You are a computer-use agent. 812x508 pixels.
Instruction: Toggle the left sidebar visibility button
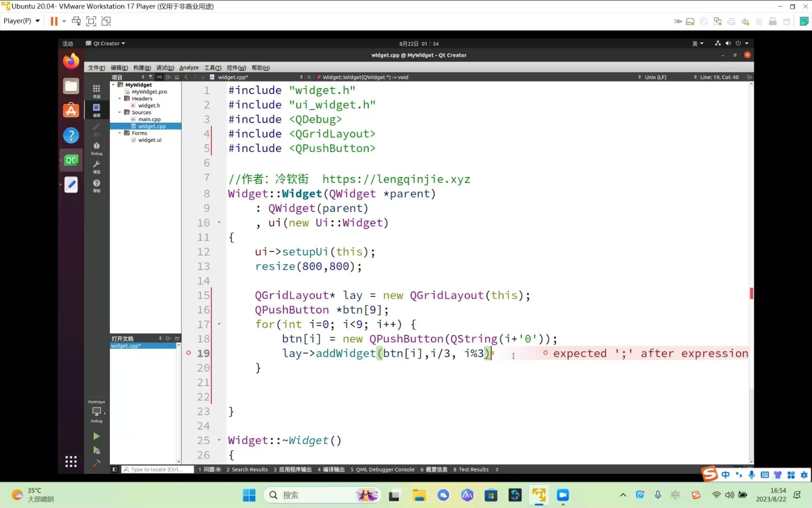(x=115, y=469)
